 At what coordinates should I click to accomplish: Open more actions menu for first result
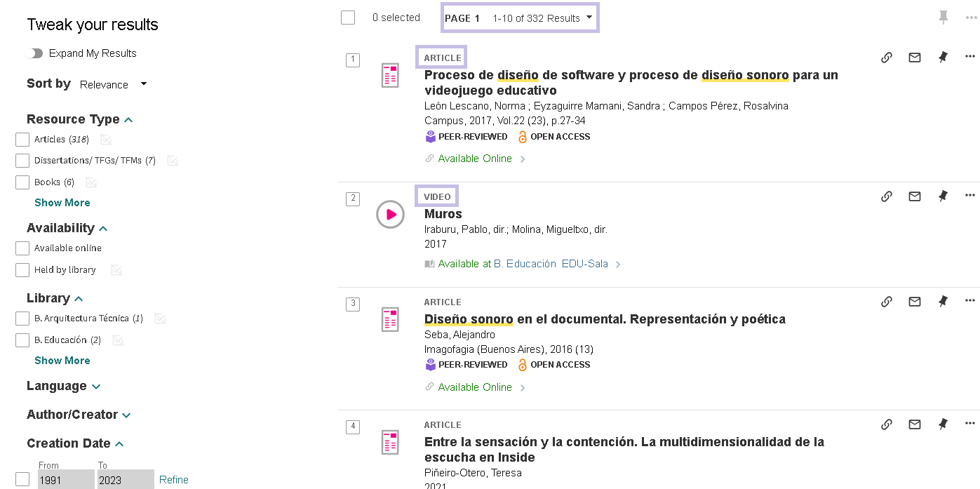(x=969, y=57)
